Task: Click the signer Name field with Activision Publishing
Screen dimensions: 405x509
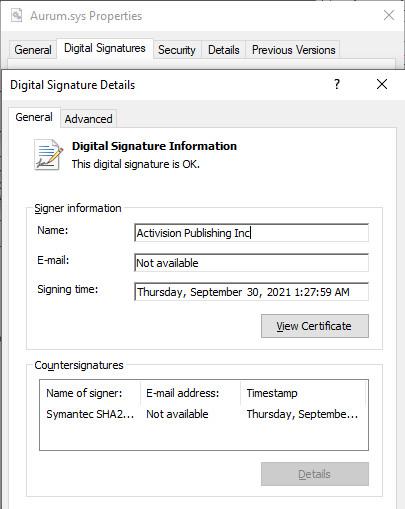Action: click(252, 233)
